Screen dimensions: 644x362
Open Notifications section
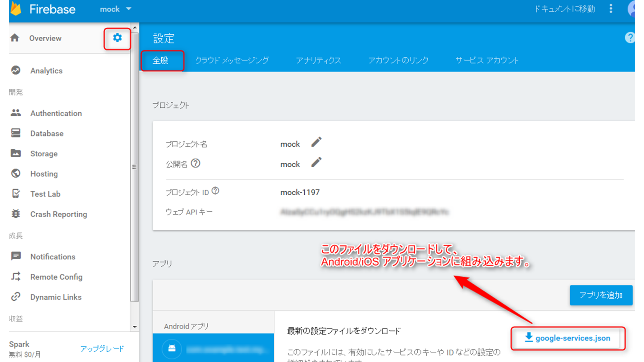(53, 257)
